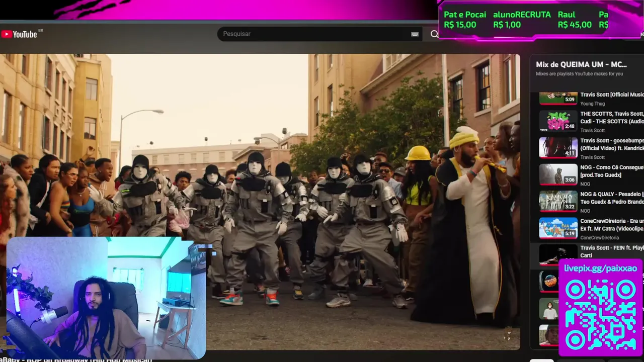Click the alunoRECRUTA R$ 1,00 donation
644x362 pixels.
(x=522, y=20)
